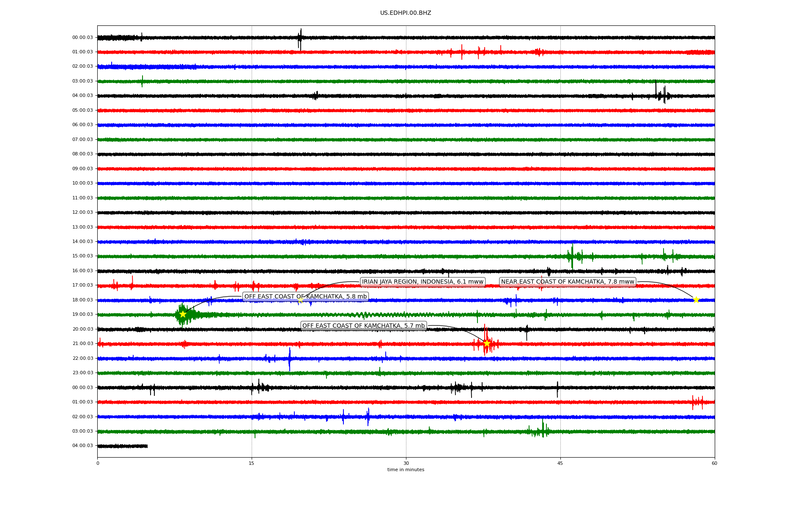Click the OFF EAST COAST OF KAMCHATKA 5.7 mb label
The width and height of the screenshot is (812, 508).
point(363,326)
